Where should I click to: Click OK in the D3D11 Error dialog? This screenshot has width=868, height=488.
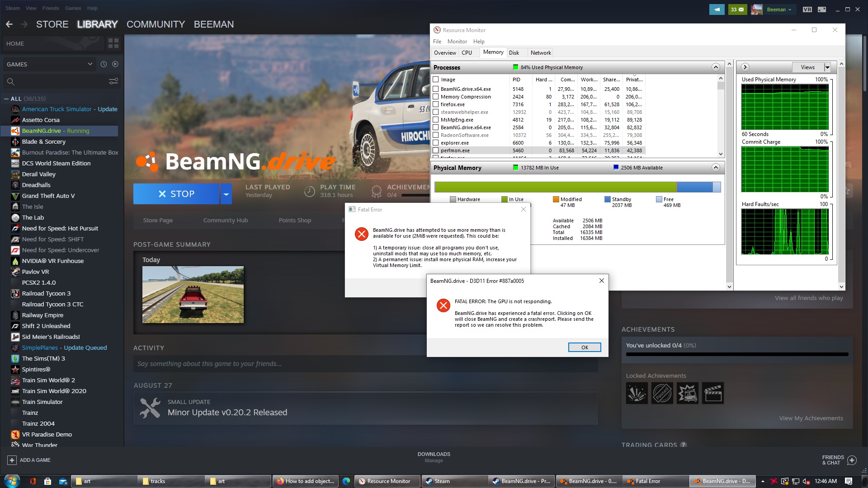(585, 347)
